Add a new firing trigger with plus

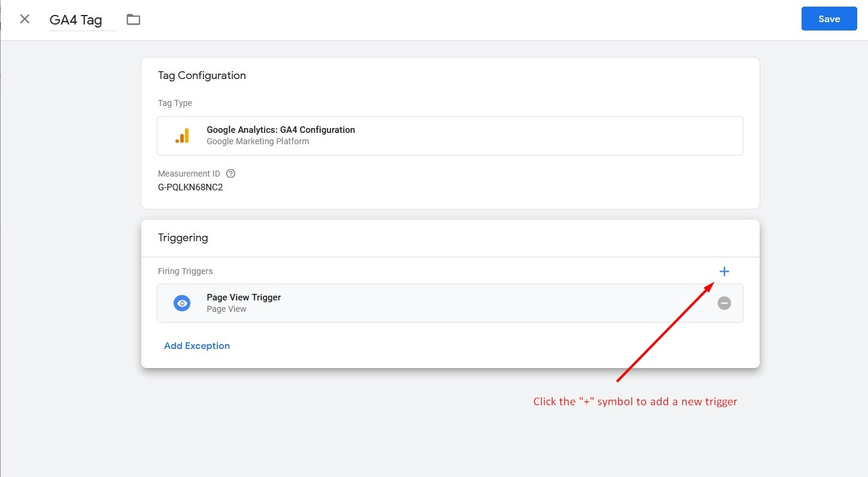[724, 272]
